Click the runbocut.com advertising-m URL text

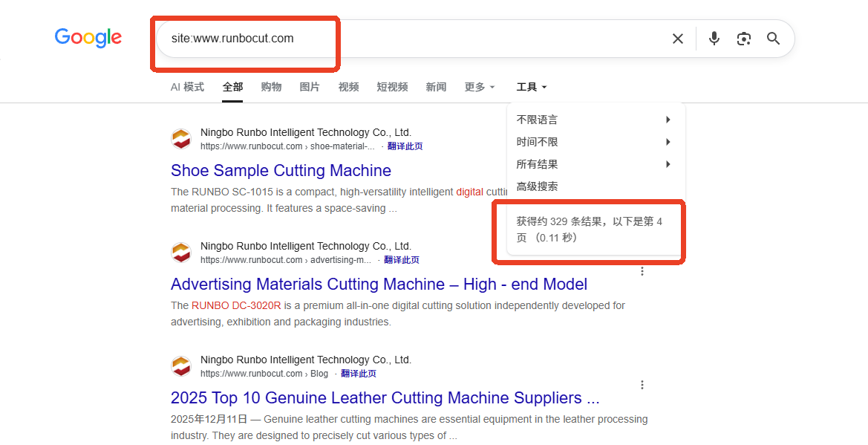(x=286, y=260)
